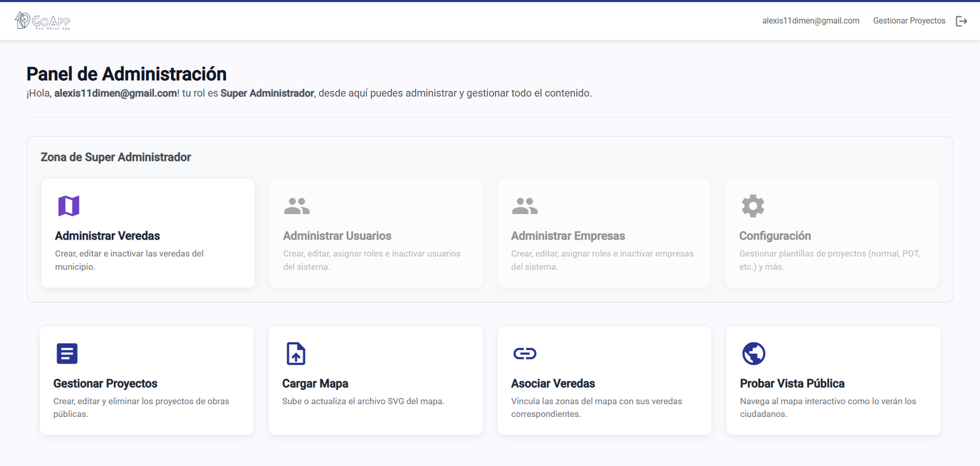Click the gear icon for Configuración
This screenshot has height=466, width=980.
753,206
